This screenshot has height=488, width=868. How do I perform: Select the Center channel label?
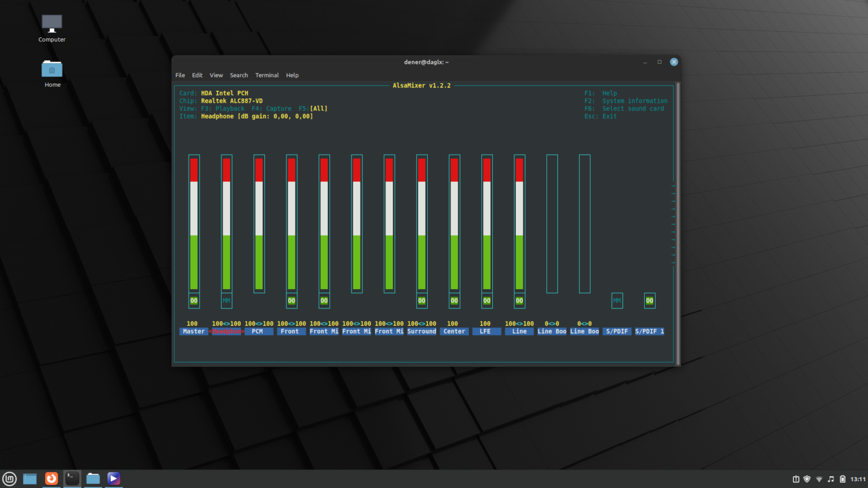pos(454,331)
